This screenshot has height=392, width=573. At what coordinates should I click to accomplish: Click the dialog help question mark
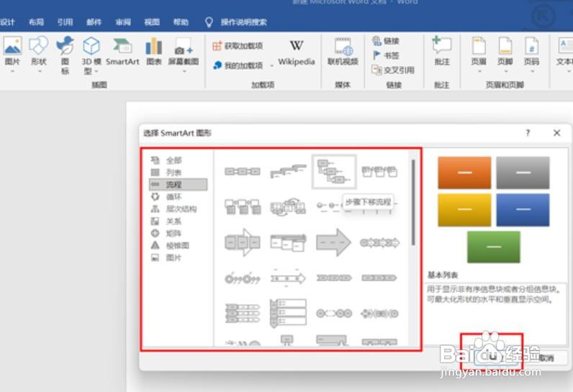(528, 133)
